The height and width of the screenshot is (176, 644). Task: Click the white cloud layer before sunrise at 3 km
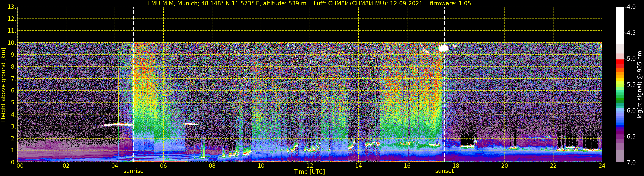[x=119, y=124]
